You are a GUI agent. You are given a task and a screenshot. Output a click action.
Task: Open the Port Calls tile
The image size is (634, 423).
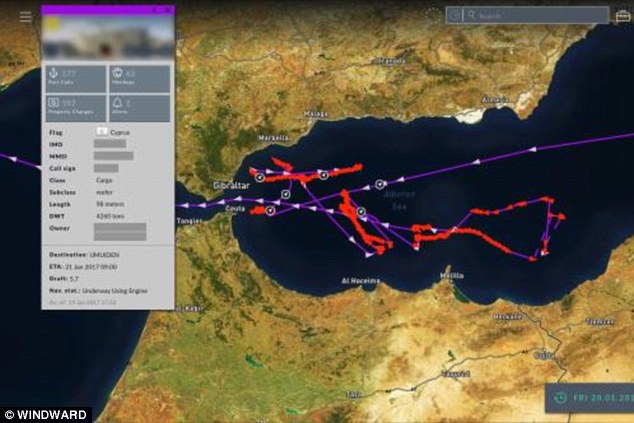[x=74, y=79]
